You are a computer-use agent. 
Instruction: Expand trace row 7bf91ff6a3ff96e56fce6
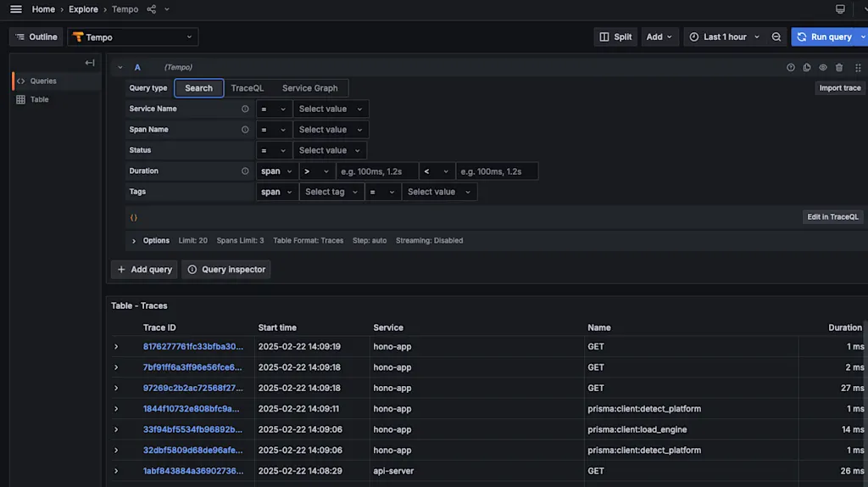tap(115, 367)
